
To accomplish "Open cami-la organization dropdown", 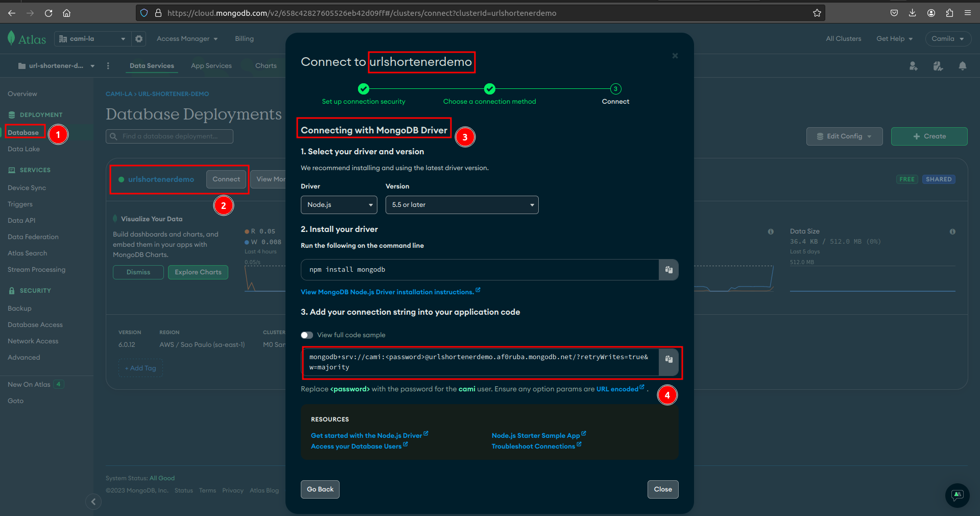I will click(x=92, y=39).
